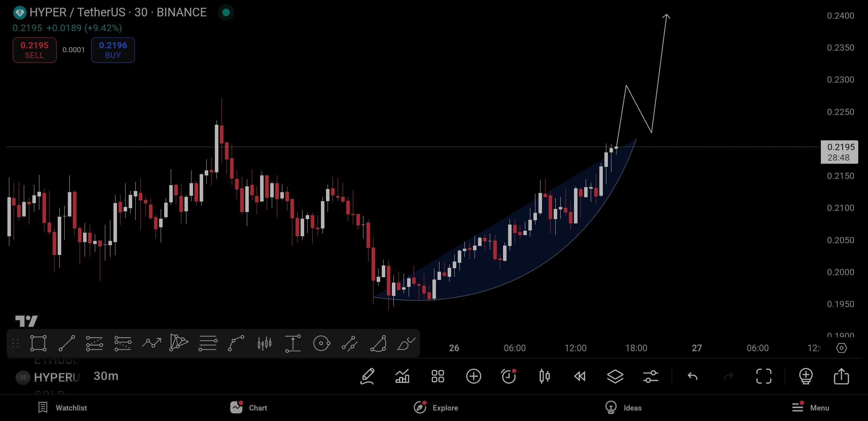Select the Fib Retracement lines tool
Viewport: 868px width, 421px height.
point(208,343)
